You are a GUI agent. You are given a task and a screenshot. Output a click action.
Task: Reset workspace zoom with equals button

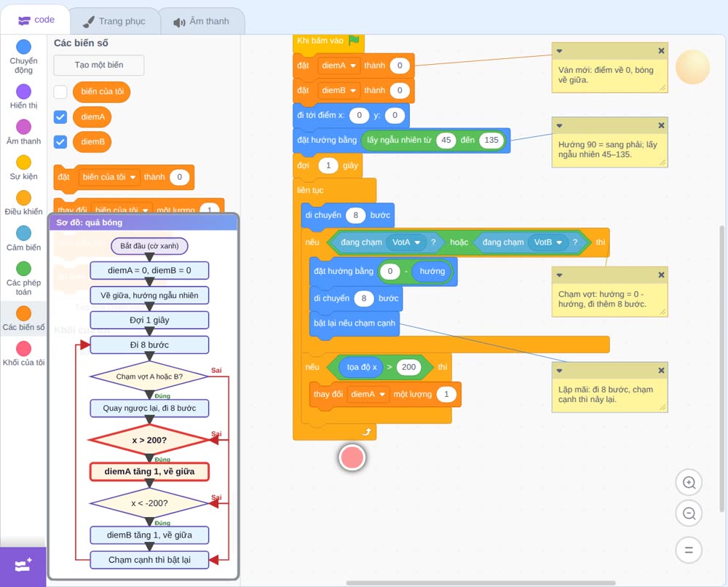click(x=689, y=551)
